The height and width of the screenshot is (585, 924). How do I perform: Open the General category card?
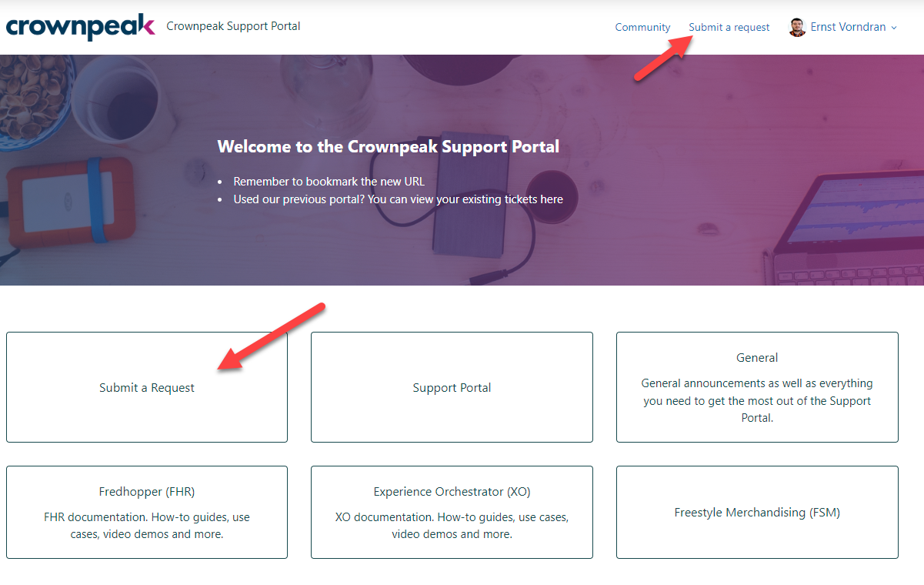pyautogui.click(x=757, y=387)
